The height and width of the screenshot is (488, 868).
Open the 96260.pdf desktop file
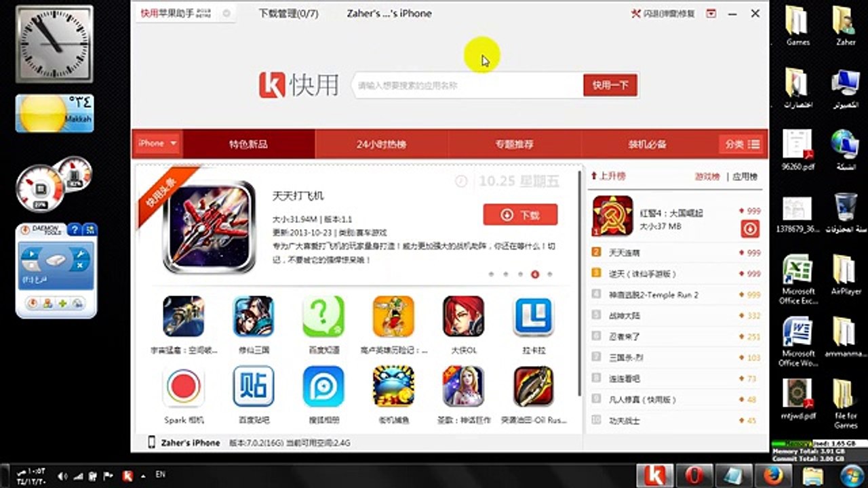coord(797,150)
